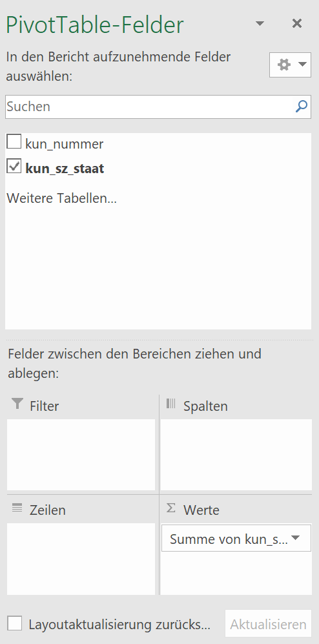Enable the kun_nummer field checkbox

pyautogui.click(x=14, y=141)
